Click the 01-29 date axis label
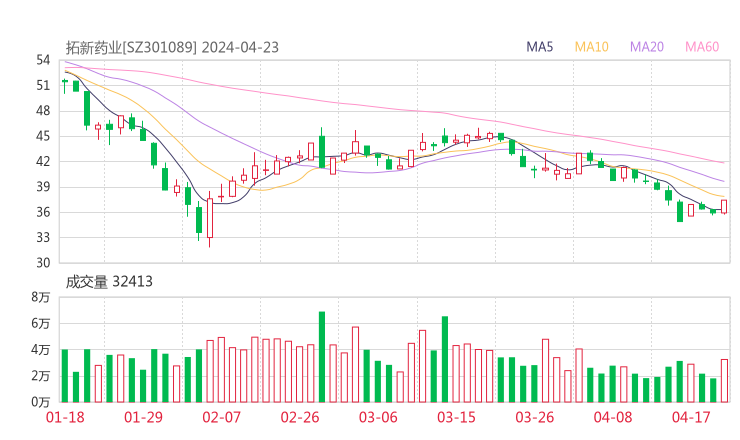Viewport: 740px width, 440px height. pos(143,417)
